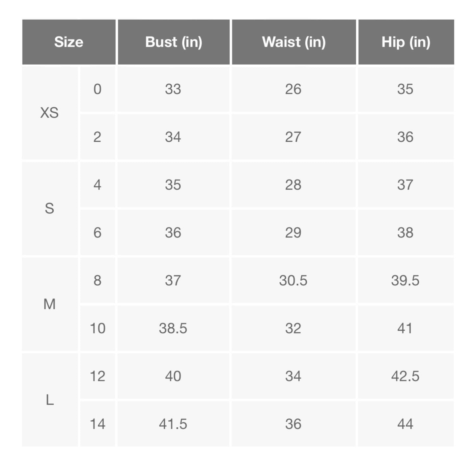The image size is (476, 476).
Task: Click the Bust (in) column header
Action: point(174,42)
